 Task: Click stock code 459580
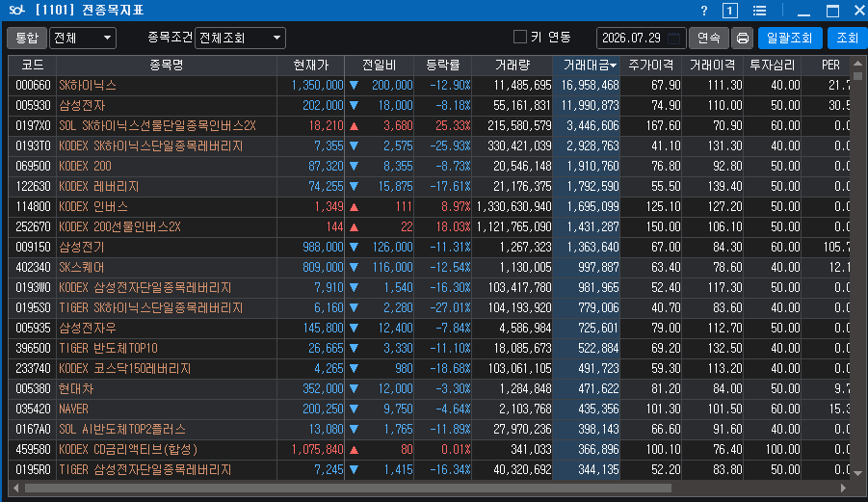click(33, 449)
